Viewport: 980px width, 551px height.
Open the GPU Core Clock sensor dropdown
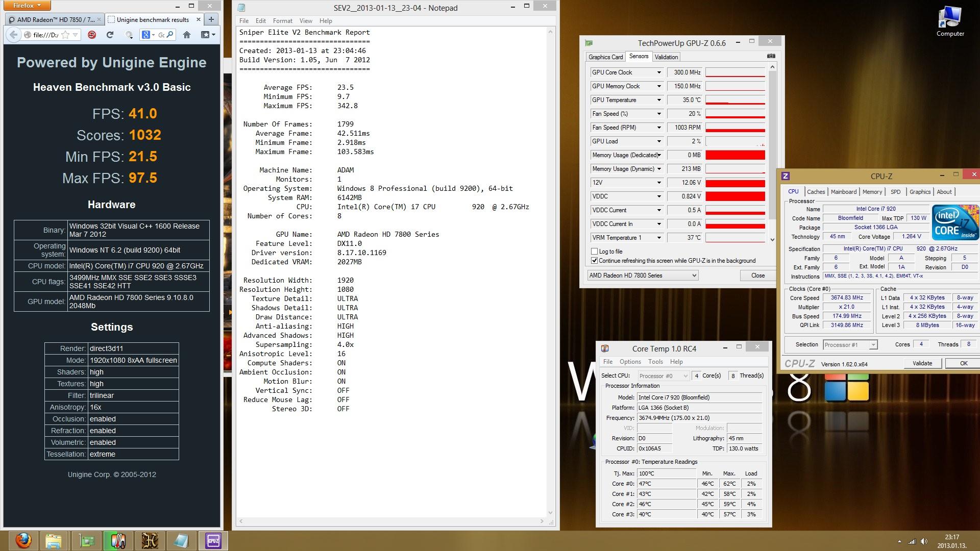click(659, 72)
